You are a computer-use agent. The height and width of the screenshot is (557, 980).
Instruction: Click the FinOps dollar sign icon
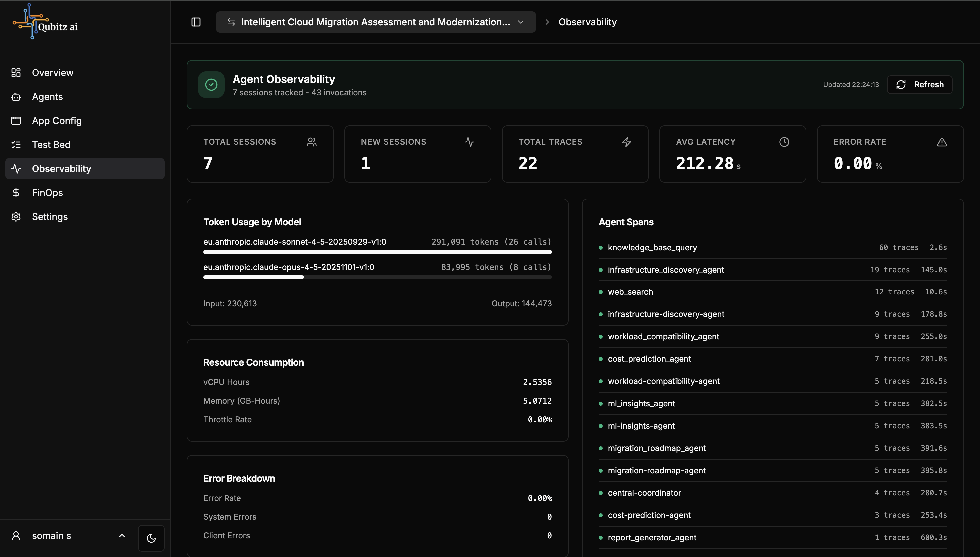[16, 193]
